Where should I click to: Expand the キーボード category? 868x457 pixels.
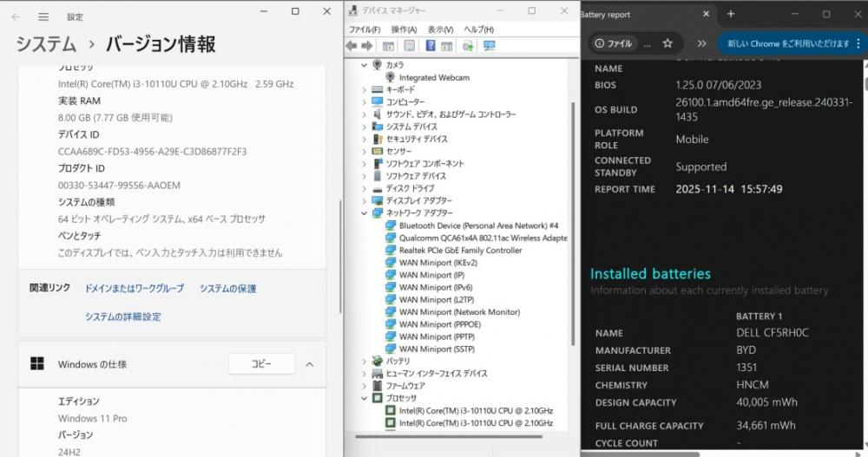click(364, 89)
